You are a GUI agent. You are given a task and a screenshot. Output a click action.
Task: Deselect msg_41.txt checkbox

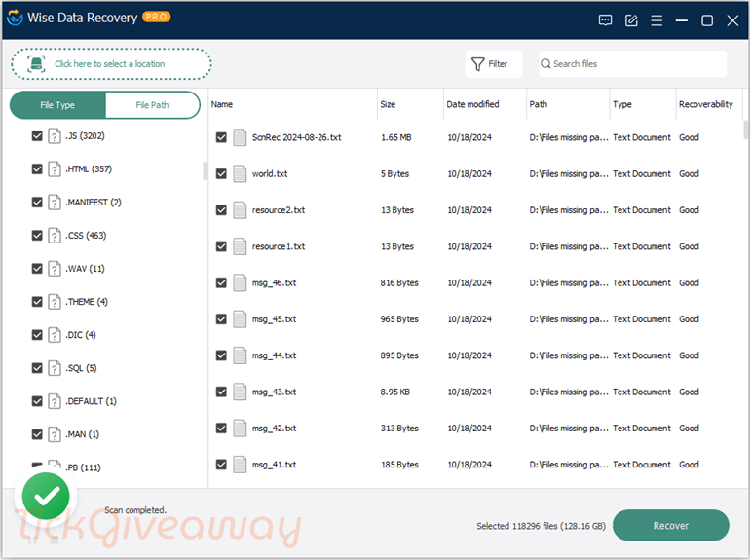click(221, 465)
